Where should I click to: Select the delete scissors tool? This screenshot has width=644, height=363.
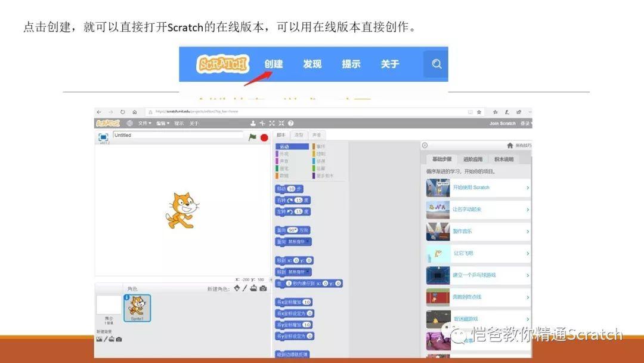click(262, 123)
